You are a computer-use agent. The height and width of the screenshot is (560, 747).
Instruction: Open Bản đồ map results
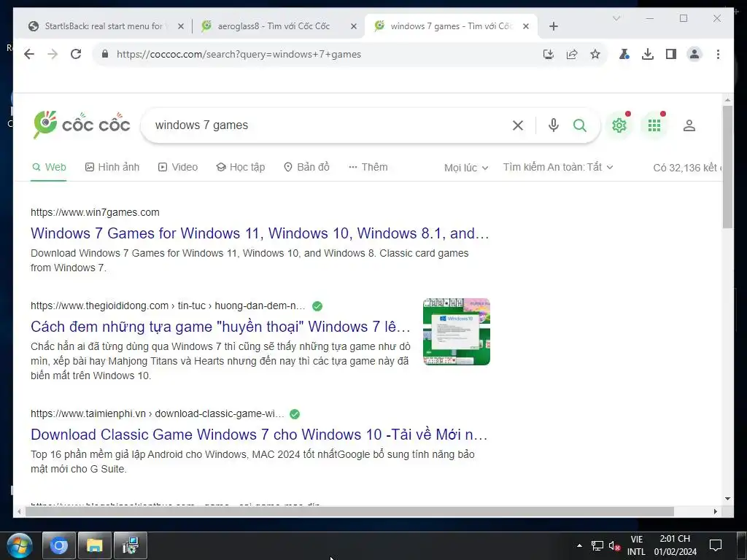coord(306,167)
